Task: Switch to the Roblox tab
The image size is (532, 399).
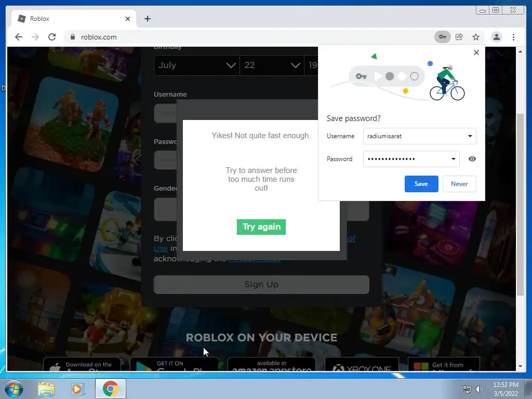Action: 74,19
